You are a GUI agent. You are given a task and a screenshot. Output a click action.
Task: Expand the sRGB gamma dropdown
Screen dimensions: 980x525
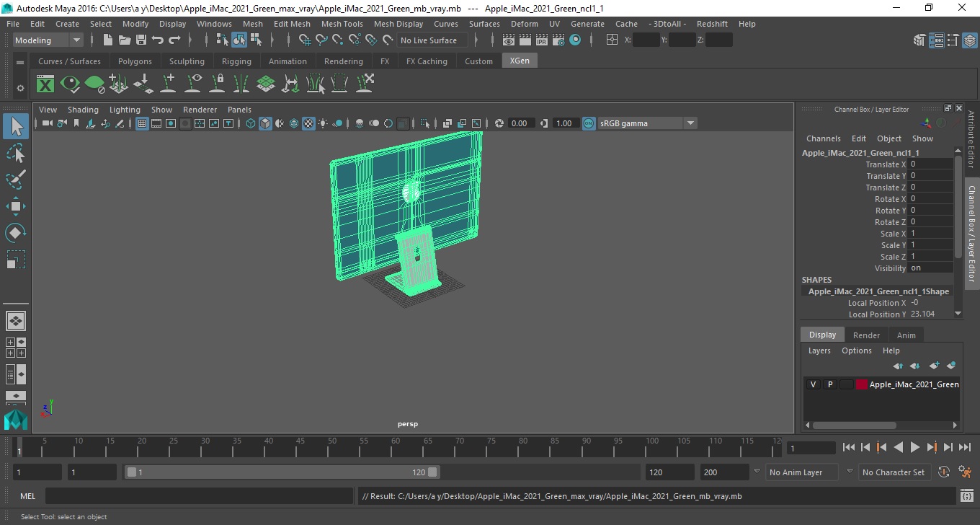[x=690, y=123]
